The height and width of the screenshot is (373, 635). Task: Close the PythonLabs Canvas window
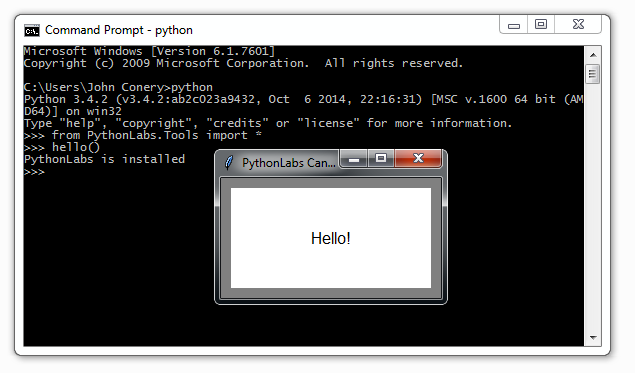click(418, 158)
